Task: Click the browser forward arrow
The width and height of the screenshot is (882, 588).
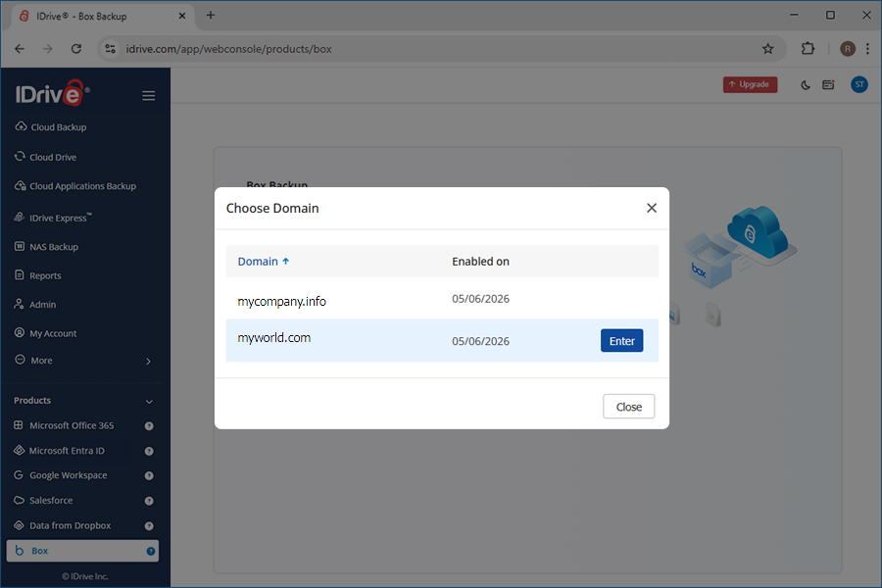Action: (48, 49)
